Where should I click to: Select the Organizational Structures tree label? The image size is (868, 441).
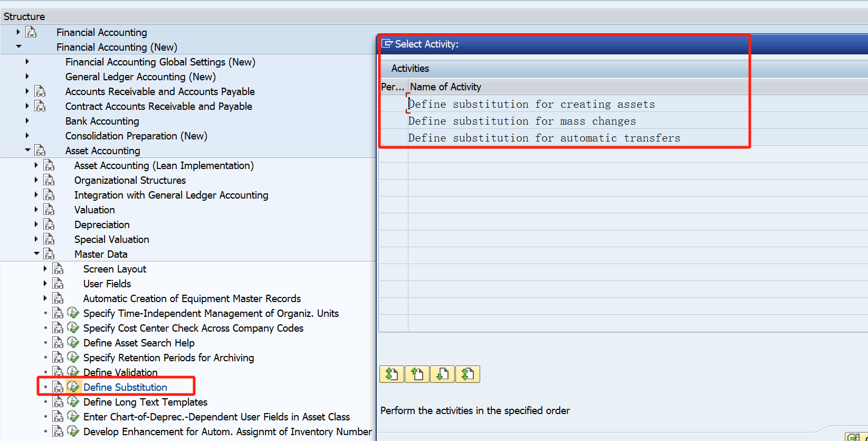tap(130, 180)
